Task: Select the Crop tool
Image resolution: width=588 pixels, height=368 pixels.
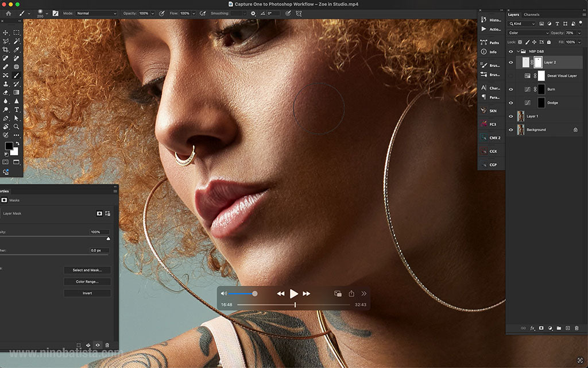Action: click(x=6, y=50)
